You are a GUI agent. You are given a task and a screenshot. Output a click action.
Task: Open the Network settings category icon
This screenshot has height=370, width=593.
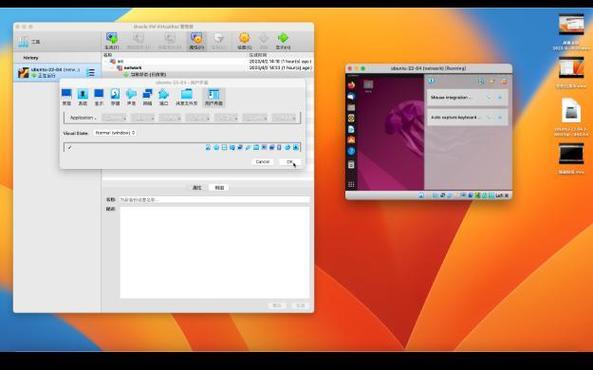coord(147,95)
